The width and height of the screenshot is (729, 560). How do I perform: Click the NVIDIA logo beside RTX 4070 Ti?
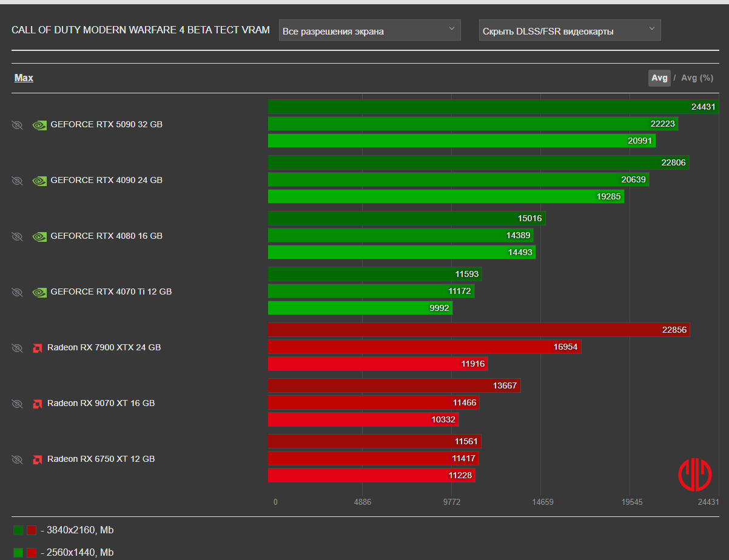(39, 292)
